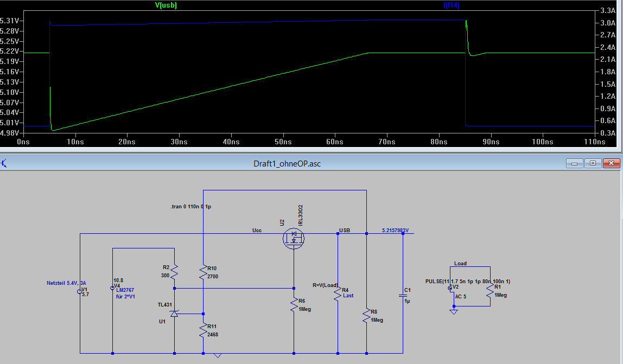Click the 1µ value of C1
The image size is (623, 364).
[x=407, y=301]
